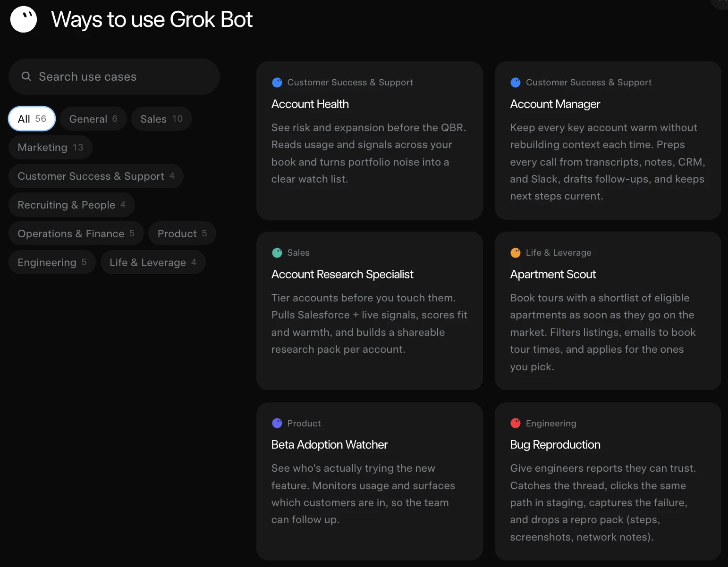This screenshot has height=567, width=728.
Task: Click Customer Success & Support label on Account Manager
Action: 589,83
